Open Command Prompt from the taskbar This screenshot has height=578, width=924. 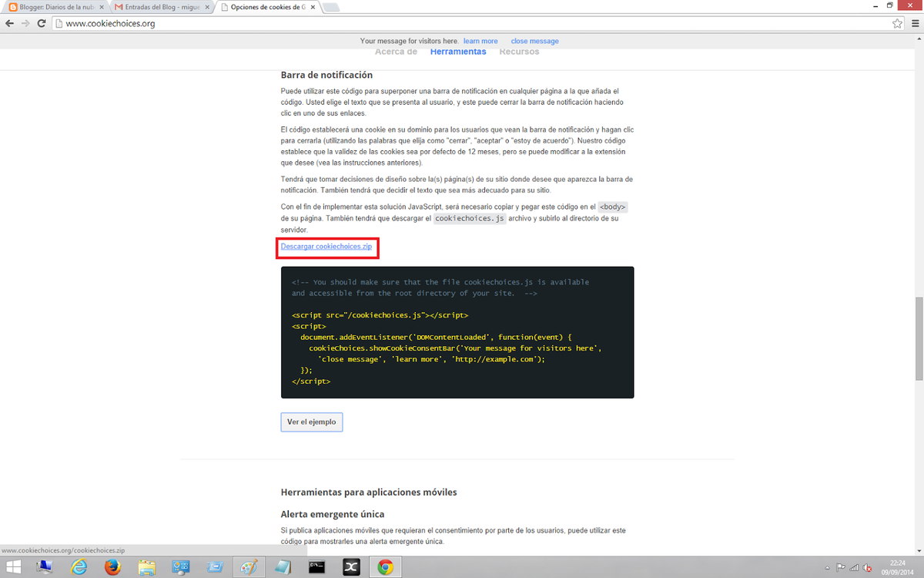pos(316,567)
